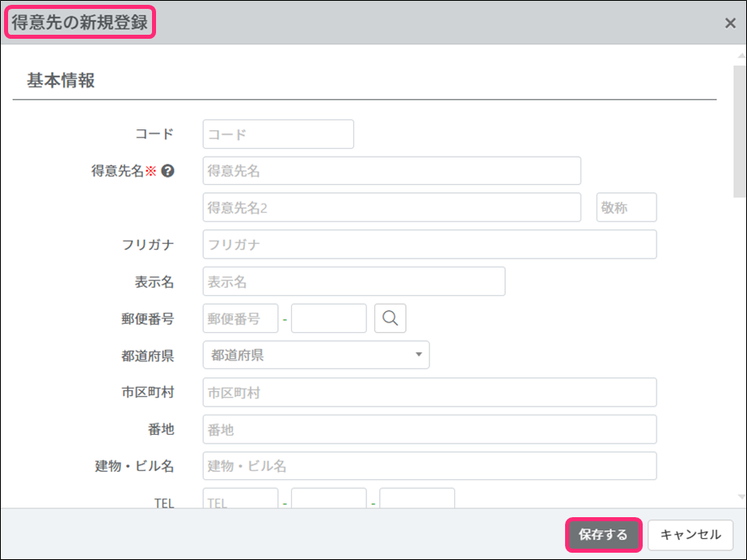Screen dimensions: 747x560
Task: Select the 建物・ビル名 input field
Action: point(429,466)
